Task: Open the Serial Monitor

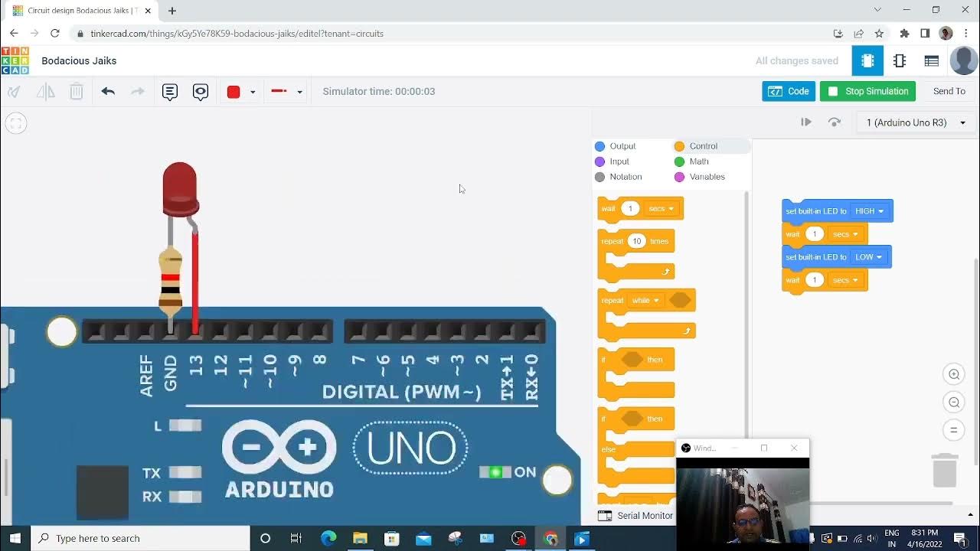Action: click(x=635, y=516)
